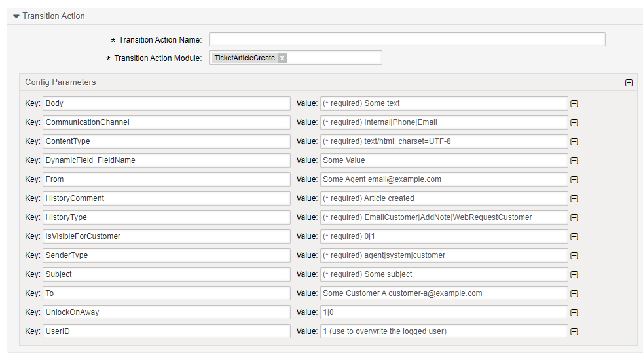The image size is (643, 364).
Task: Open the Transition Action Module dropdown
Action: coord(334,58)
